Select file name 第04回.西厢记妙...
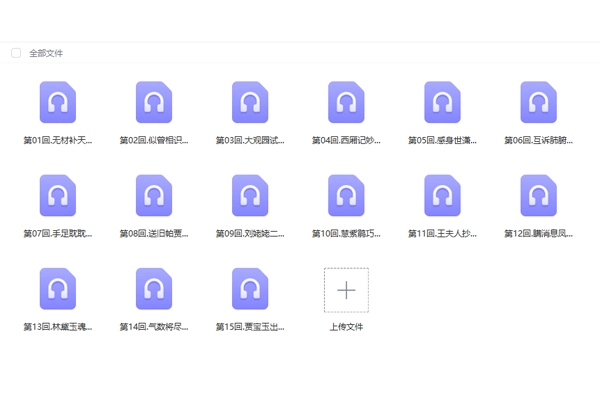The height and width of the screenshot is (400, 600). coord(346,140)
